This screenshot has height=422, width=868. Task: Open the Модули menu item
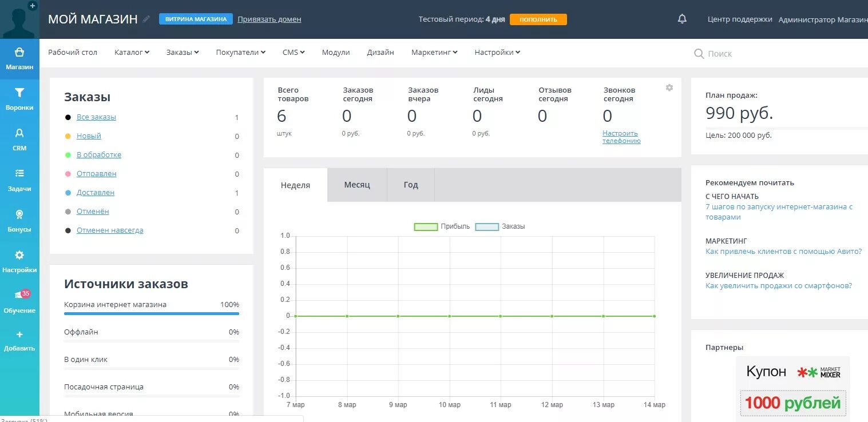[x=336, y=52]
